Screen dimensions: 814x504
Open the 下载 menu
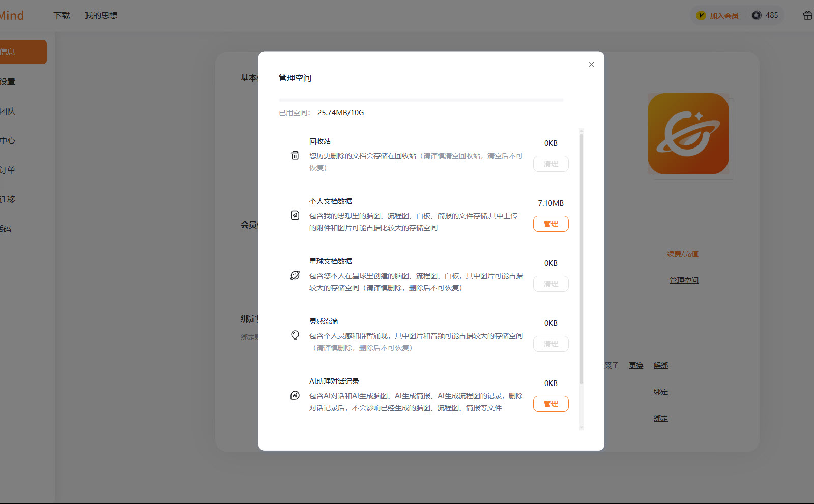pos(62,16)
